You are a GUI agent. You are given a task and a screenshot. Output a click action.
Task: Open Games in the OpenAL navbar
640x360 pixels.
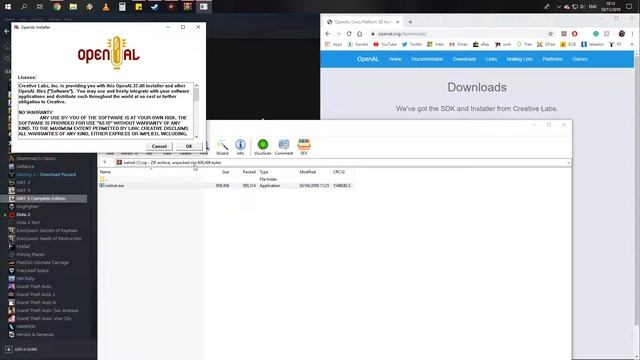580,59
